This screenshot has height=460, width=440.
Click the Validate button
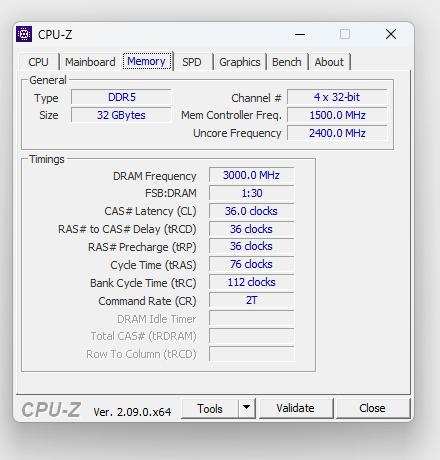296,408
